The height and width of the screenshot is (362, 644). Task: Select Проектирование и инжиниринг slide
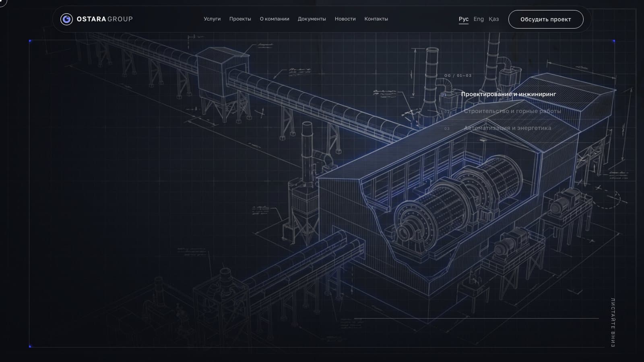point(509,94)
